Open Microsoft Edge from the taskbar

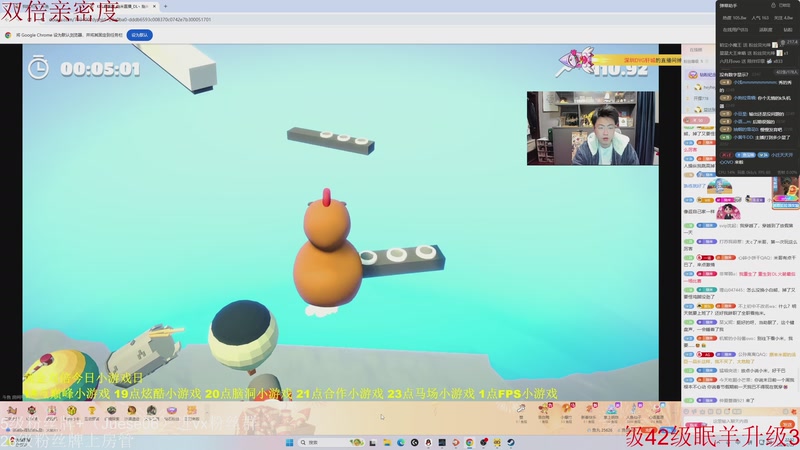click(x=401, y=442)
